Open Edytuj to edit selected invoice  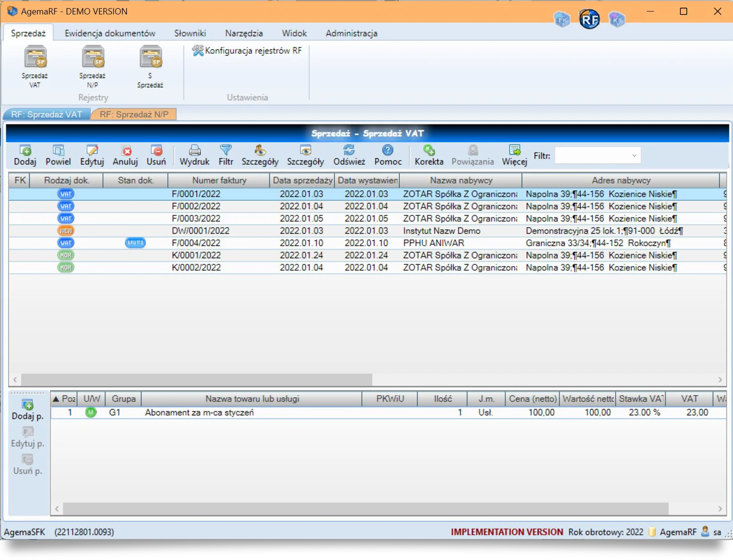pyautogui.click(x=92, y=155)
